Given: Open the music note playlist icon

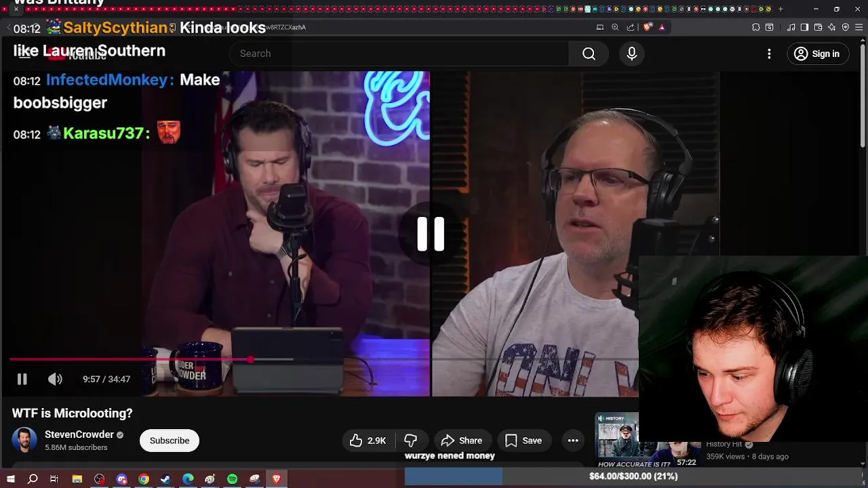Looking at the screenshot, I should [791, 27].
